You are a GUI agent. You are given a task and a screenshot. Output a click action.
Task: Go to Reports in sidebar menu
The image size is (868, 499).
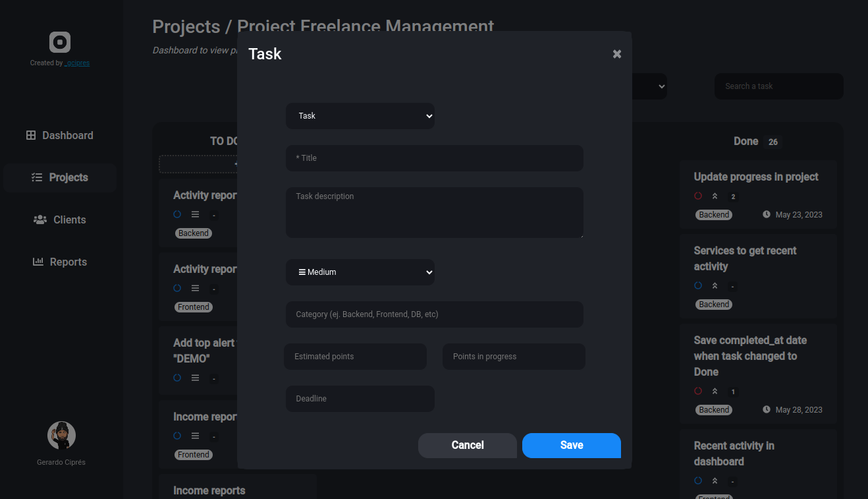coord(68,262)
